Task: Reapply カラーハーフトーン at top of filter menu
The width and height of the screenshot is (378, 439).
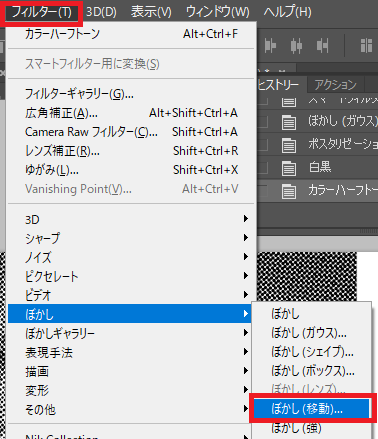Action: 131,34
